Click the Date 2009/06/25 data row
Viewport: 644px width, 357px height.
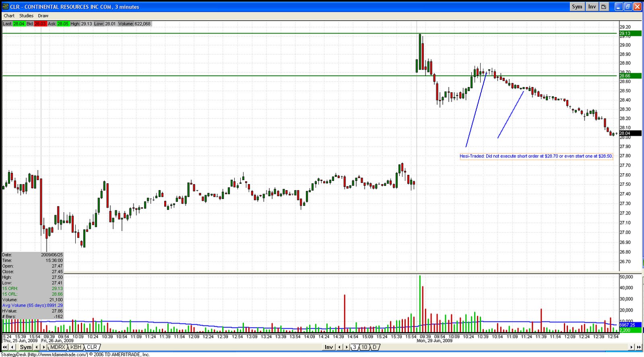coord(32,255)
